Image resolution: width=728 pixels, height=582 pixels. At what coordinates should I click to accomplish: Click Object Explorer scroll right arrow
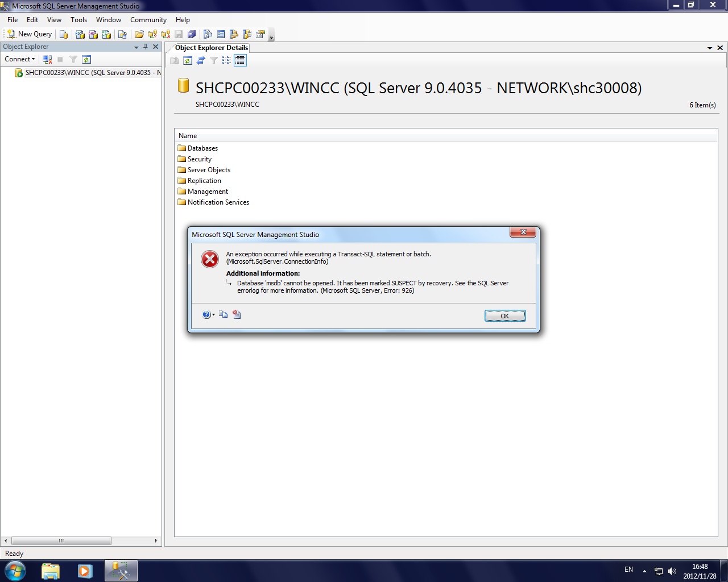coord(156,541)
